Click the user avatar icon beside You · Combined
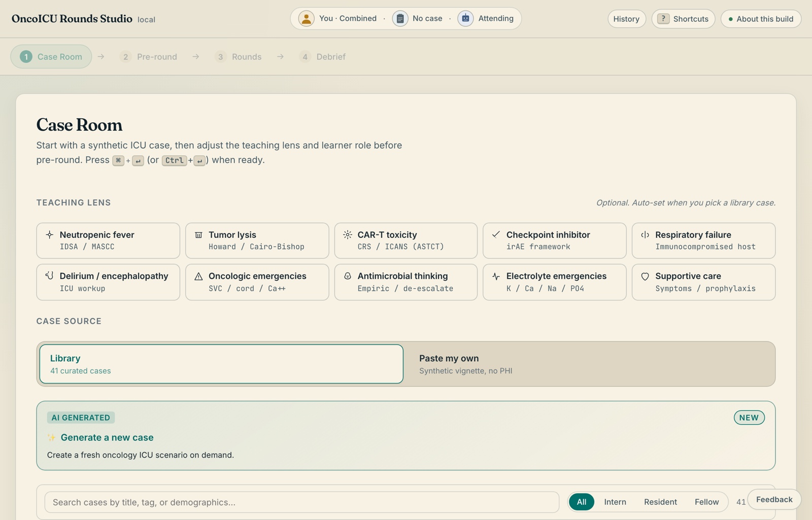 tap(306, 19)
